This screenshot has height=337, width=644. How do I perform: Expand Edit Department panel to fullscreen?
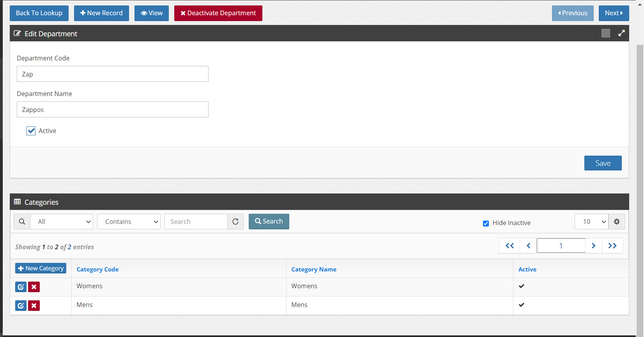(x=621, y=34)
